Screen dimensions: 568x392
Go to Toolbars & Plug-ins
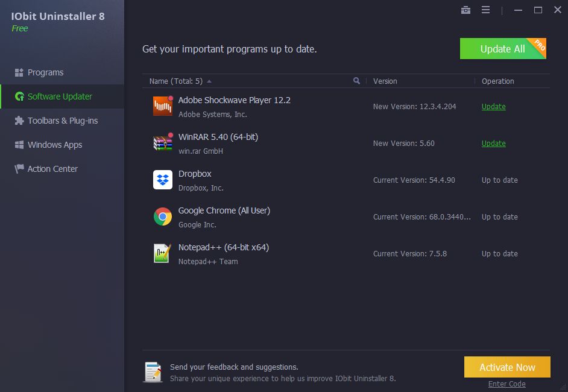coord(62,121)
